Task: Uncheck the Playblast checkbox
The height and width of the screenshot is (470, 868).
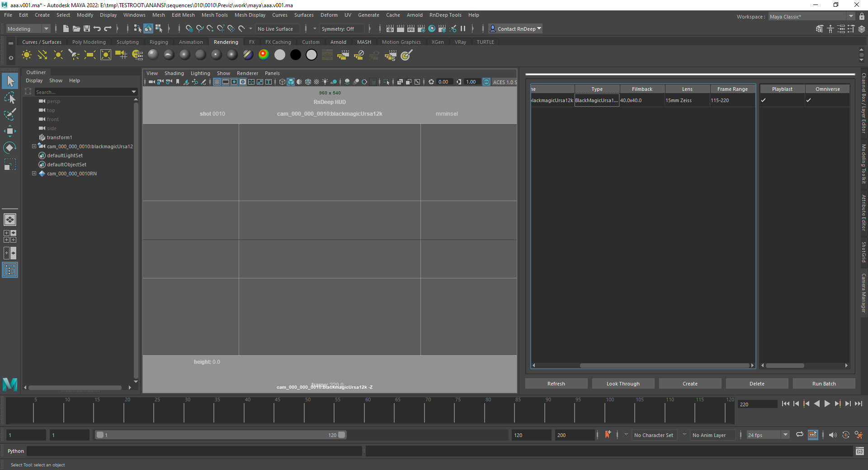Action: [764, 100]
